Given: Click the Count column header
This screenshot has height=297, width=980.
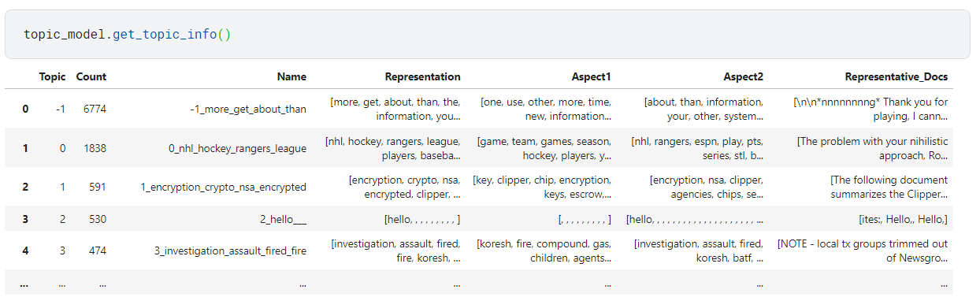Looking at the screenshot, I should pyautogui.click(x=91, y=76).
